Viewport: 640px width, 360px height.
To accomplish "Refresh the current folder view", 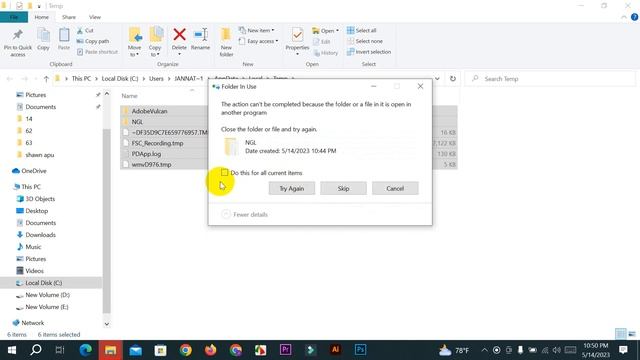I will click(x=453, y=79).
